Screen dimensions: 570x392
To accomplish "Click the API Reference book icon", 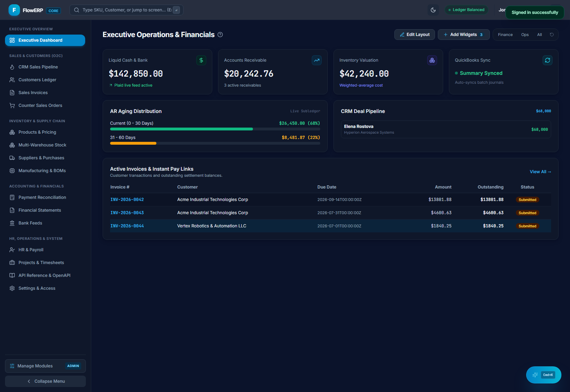I will click(x=12, y=275).
